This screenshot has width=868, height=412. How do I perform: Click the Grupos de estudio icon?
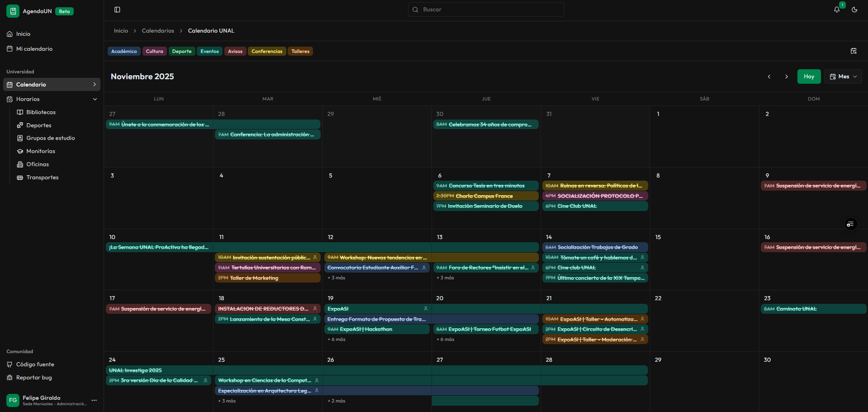pos(20,138)
